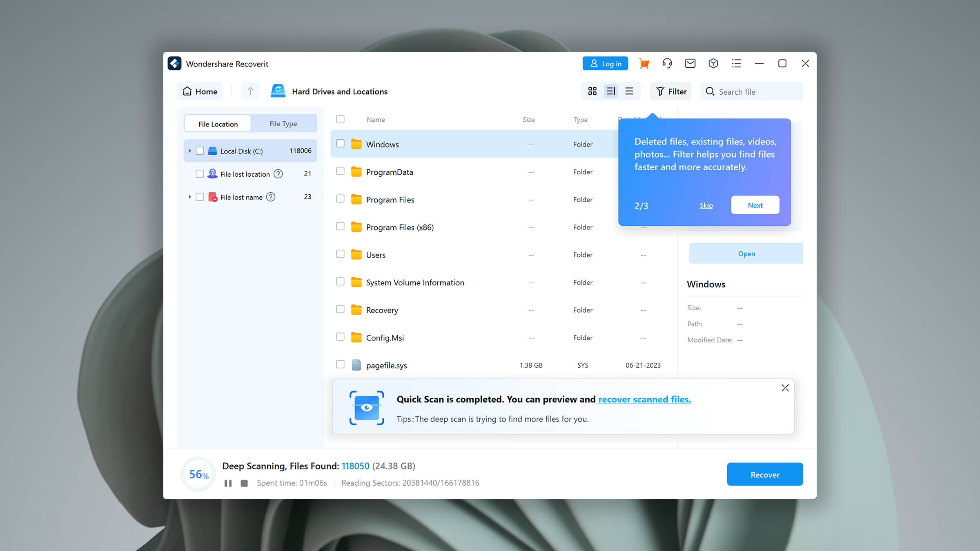Check the Users folder checkbox
Image resolution: width=980 pixels, height=551 pixels.
click(x=340, y=254)
